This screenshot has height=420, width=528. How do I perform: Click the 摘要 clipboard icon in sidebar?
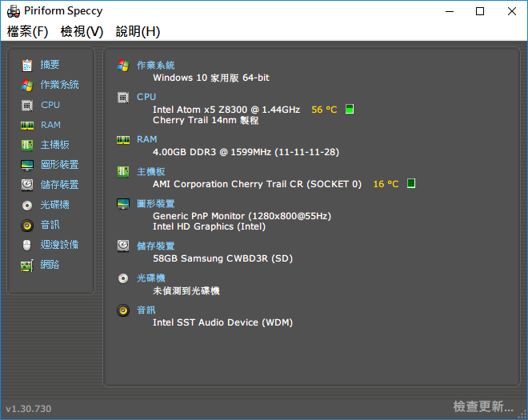click(x=27, y=65)
